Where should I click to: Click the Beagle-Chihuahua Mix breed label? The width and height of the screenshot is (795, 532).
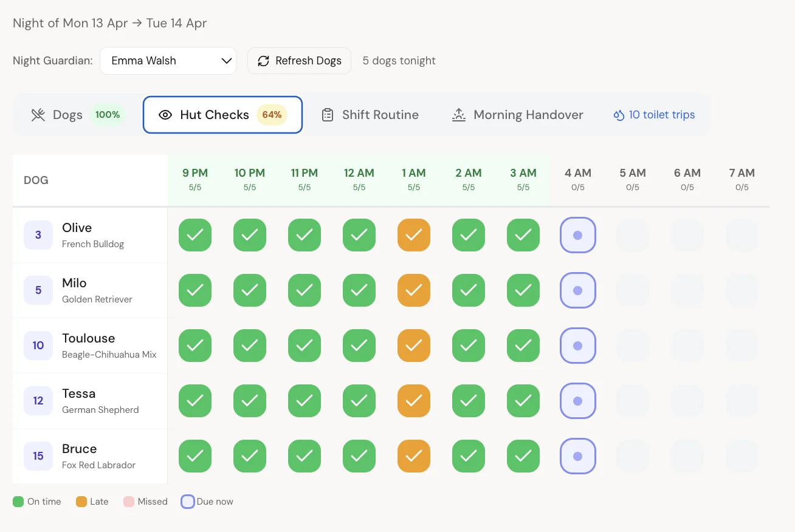[109, 355]
